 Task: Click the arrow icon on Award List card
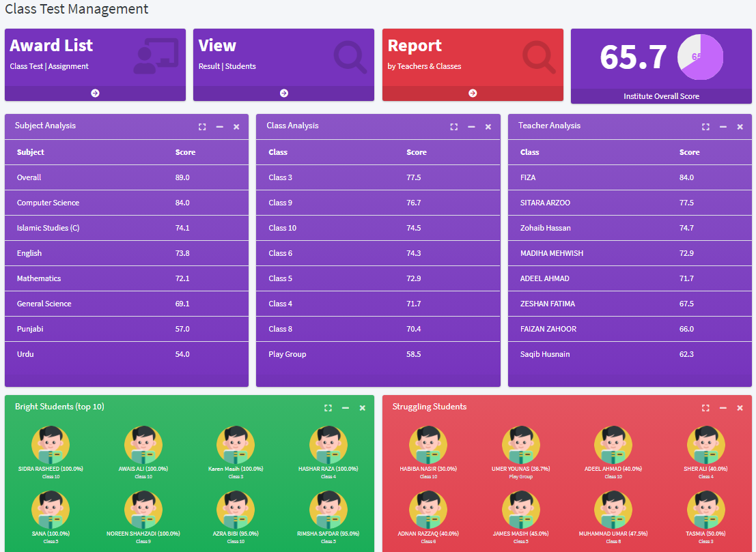tap(95, 93)
